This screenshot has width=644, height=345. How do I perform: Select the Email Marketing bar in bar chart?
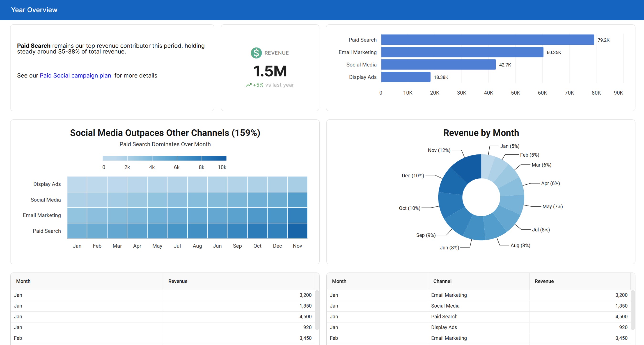[x=462, y=52]
